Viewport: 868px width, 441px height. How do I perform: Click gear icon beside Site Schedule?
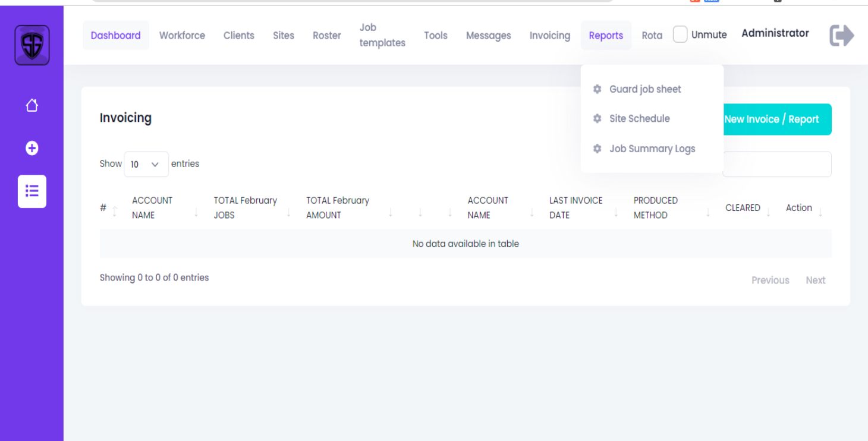click(597, 119)
